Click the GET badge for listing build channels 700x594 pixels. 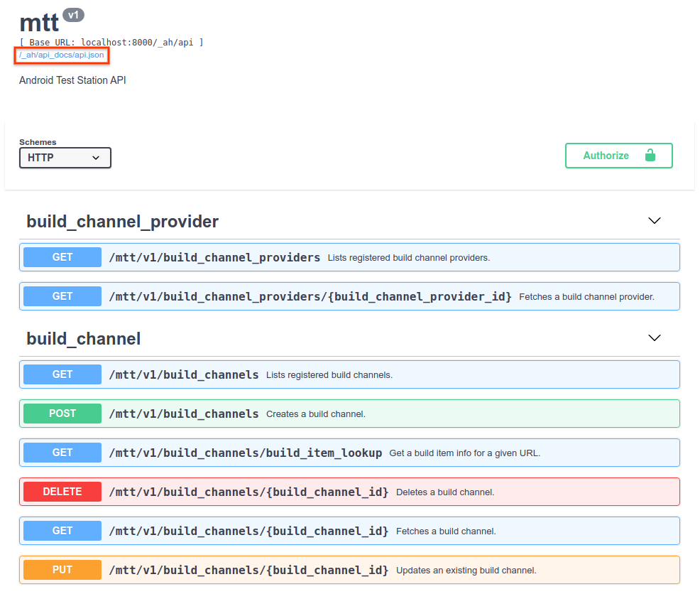tap(62, 374)
